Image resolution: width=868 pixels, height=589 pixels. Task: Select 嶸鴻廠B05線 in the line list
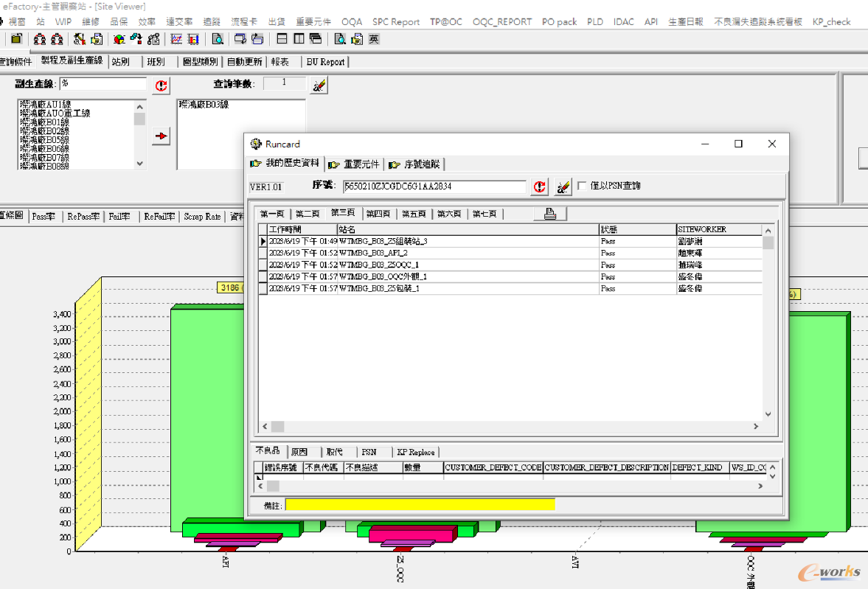click(44, 140)
